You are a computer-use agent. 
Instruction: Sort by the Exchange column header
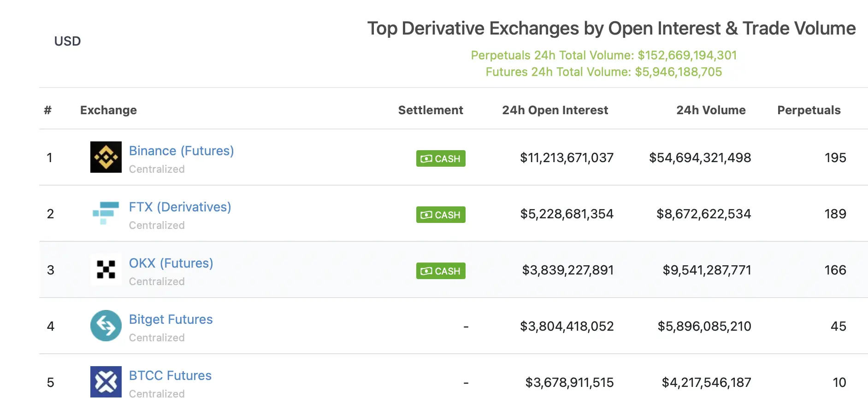(108, 110)
